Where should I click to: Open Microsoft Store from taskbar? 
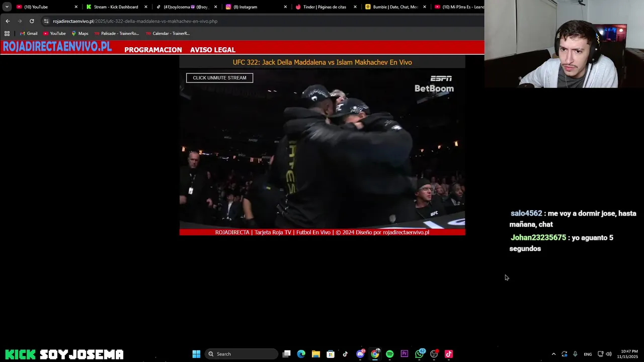pyautogui.click(x=331, y=354)
